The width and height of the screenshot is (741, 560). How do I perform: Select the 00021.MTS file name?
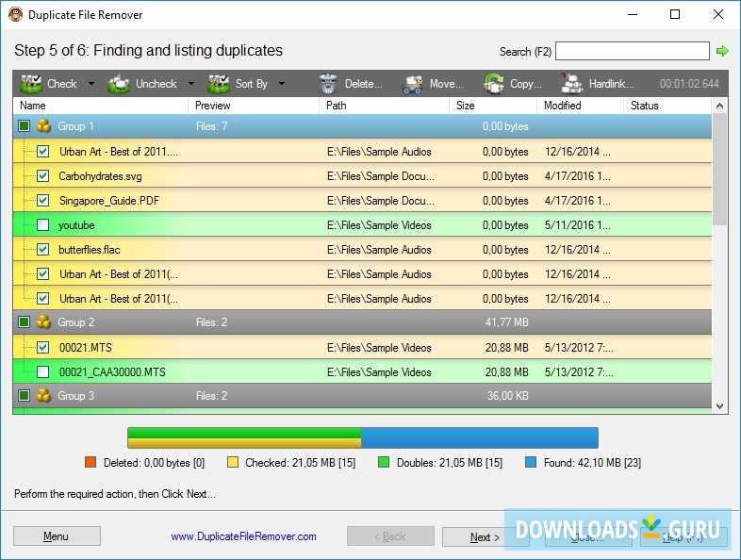click(86, 348)
